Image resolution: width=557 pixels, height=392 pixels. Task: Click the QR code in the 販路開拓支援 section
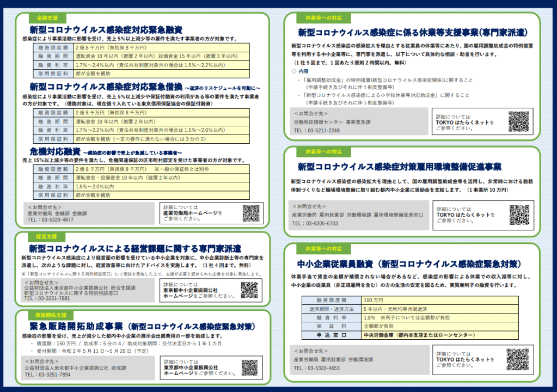pyautogui.click(x=249, y=367)
